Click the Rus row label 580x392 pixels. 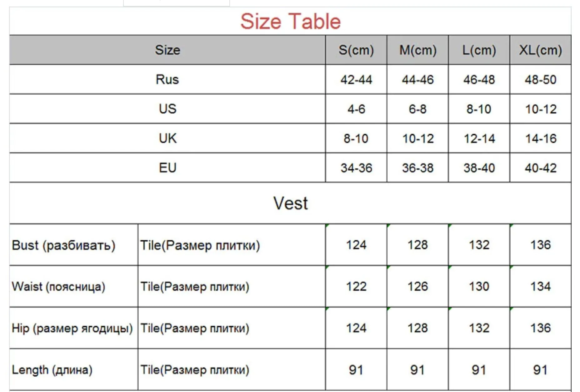tap(167, 79)
